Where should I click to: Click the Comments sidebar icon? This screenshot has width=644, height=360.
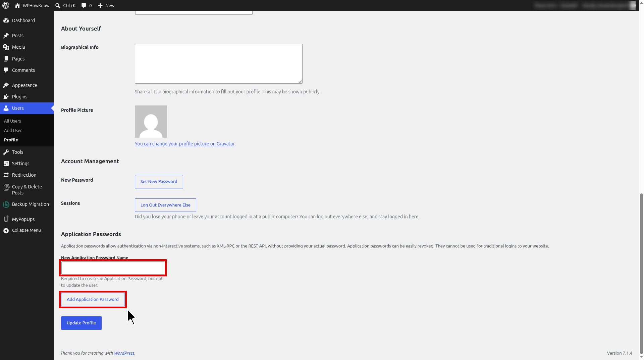click(6, 70)
